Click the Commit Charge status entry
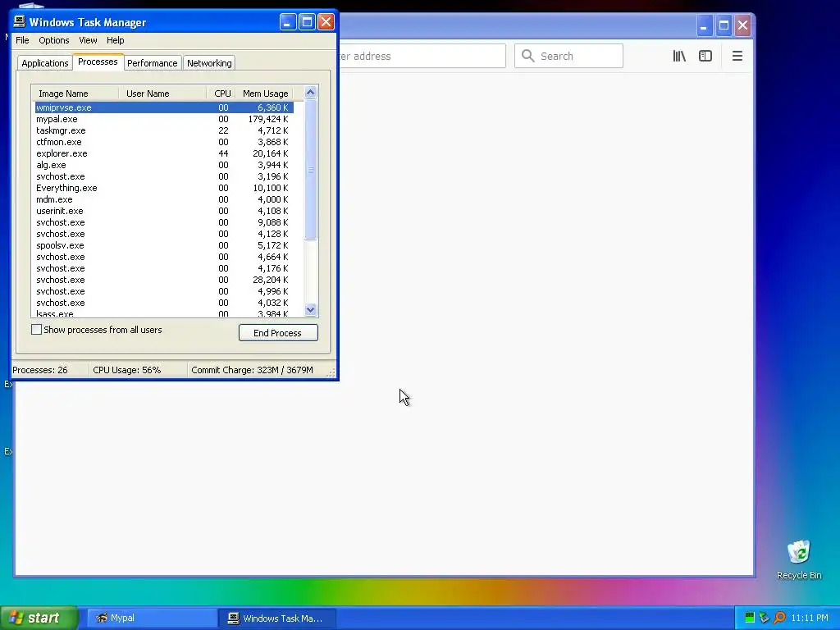This screenshot has height=630, width=840. pos(253,370)
